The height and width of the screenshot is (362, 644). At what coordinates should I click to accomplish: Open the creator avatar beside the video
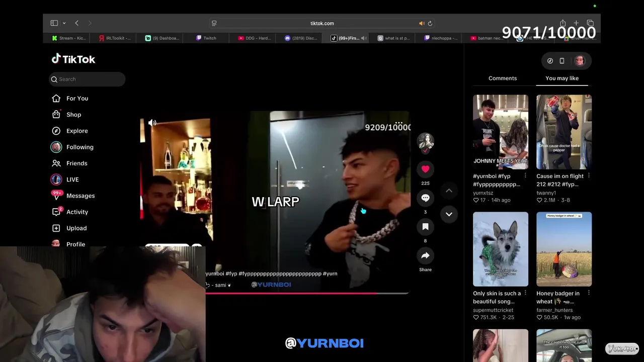point(425,141)
